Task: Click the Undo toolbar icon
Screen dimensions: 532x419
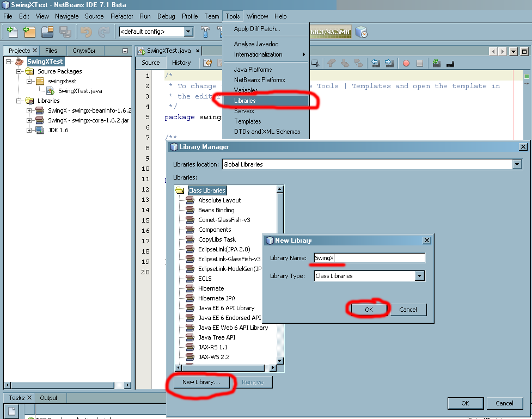Action: [87, 32]
